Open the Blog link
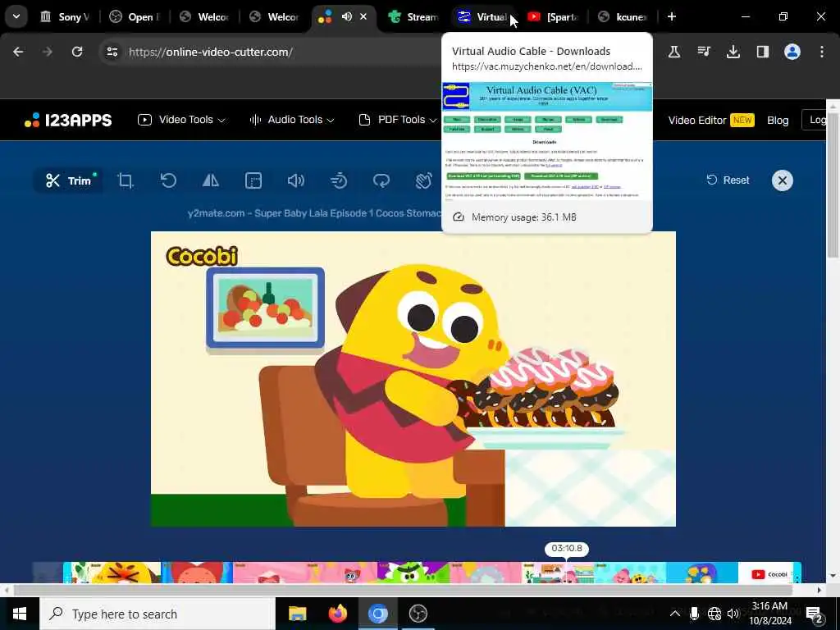This screenshot has width=840, height=630. click(778, 120)
